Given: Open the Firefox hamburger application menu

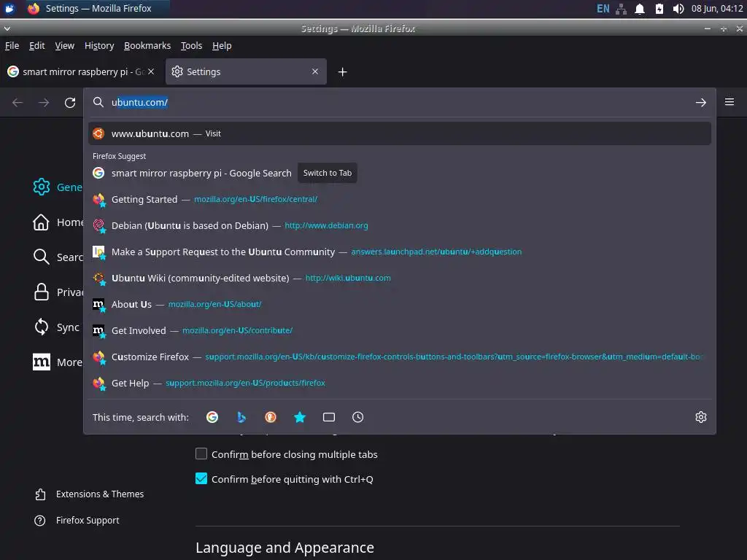Looking at the screenshot, I should (x=729, y=102).
